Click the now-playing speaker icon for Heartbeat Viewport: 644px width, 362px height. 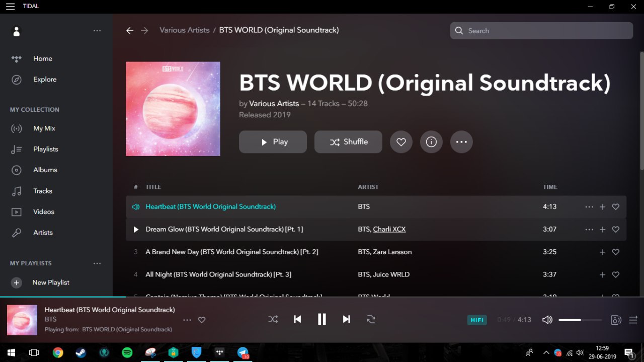pyautogui.click(x=135, y=207)
